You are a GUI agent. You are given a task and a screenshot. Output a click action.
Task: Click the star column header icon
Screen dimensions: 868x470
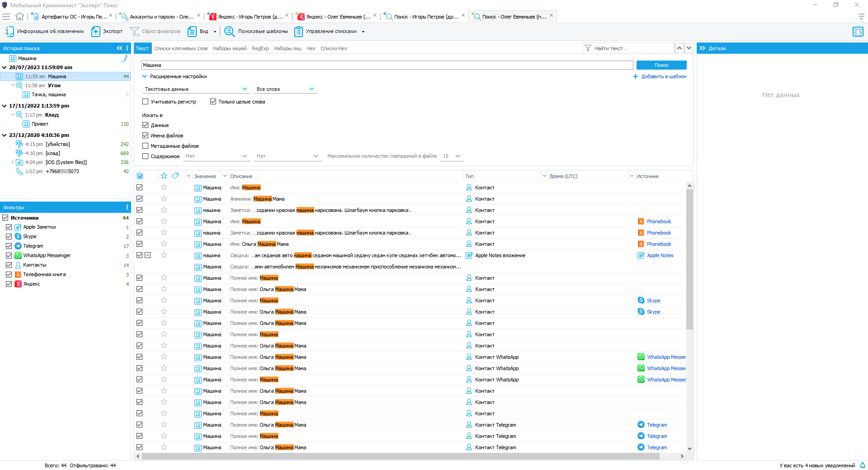pos(164,176)
